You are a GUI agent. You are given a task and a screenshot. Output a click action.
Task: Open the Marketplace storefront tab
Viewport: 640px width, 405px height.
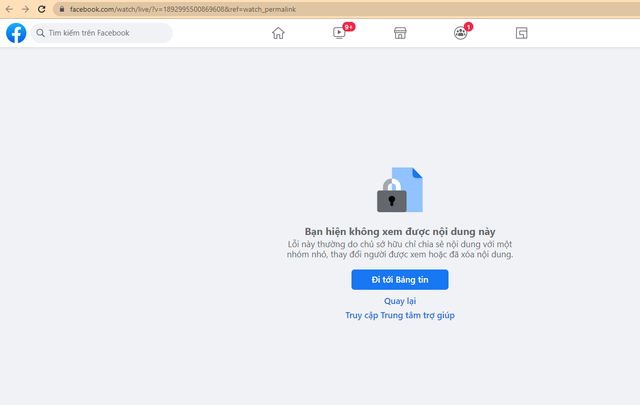pos(399,33)
